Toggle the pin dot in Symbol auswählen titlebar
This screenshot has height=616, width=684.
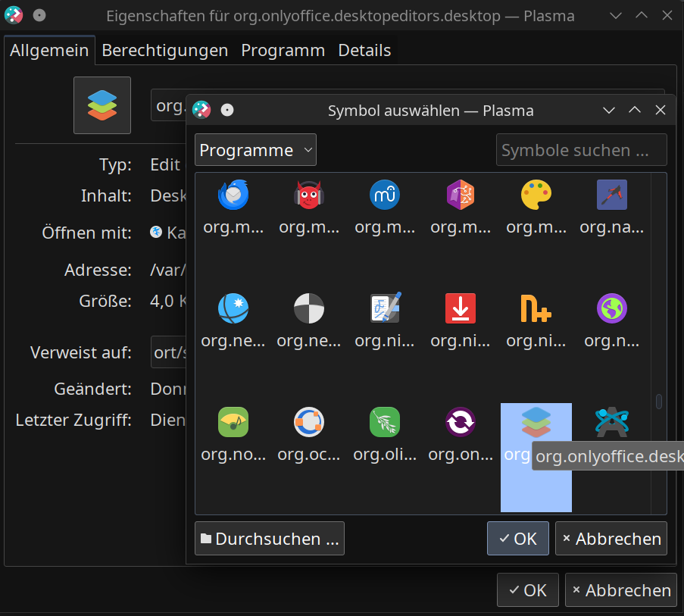(226, 110)
